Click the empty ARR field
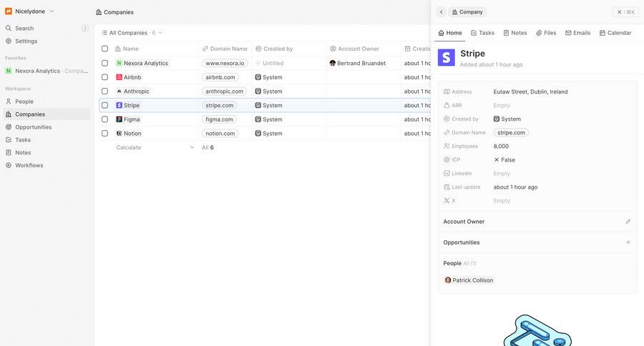Image resolution: width=644 pixels, height=346 pixels. (502, 106)
